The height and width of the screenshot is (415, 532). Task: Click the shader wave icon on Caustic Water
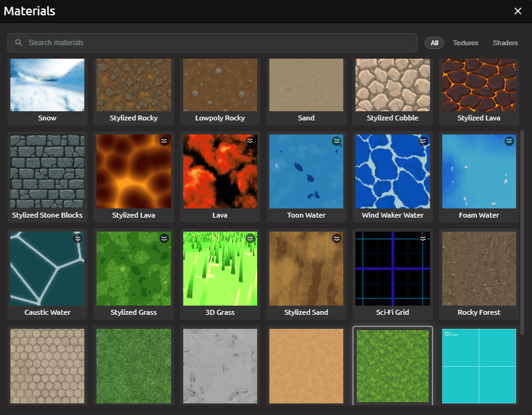pos(78,238)
